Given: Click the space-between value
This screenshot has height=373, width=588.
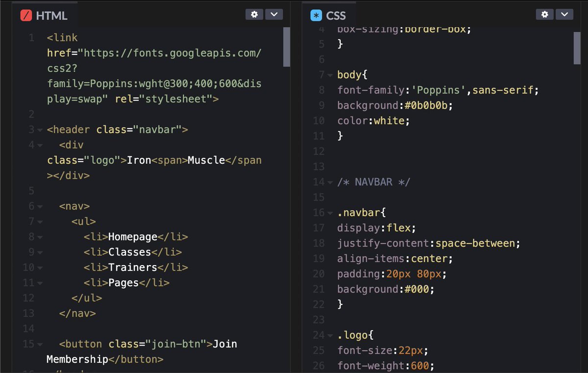Looking at the screenshot, I should click(x=475, y=243).
